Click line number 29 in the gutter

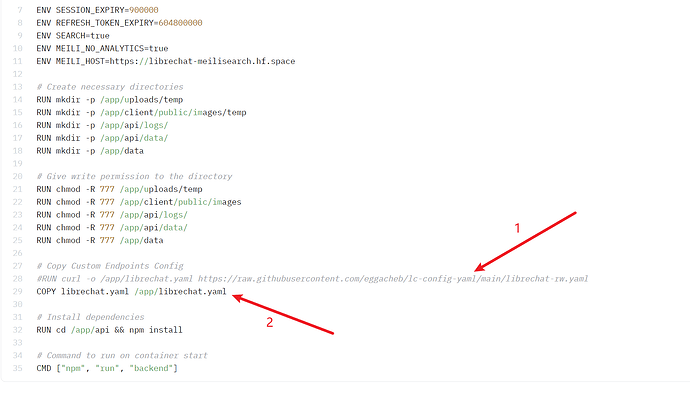coord(16,291)
